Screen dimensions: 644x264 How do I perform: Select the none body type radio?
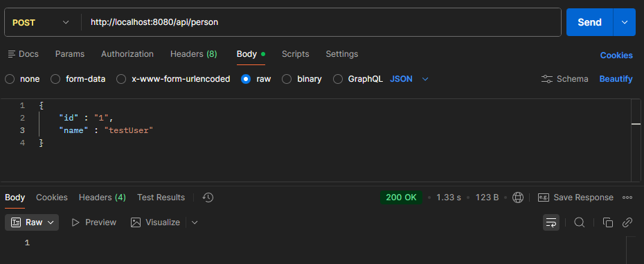(x=10, y=79)
